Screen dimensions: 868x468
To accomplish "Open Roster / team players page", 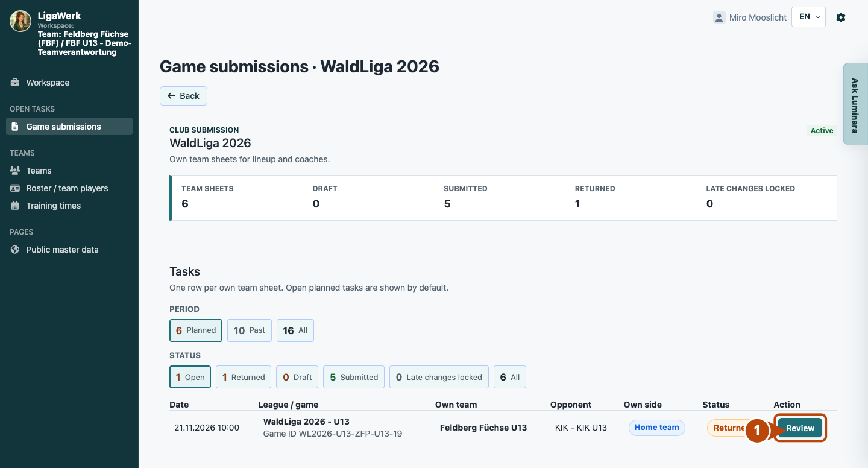I will (x=69, y=188).
